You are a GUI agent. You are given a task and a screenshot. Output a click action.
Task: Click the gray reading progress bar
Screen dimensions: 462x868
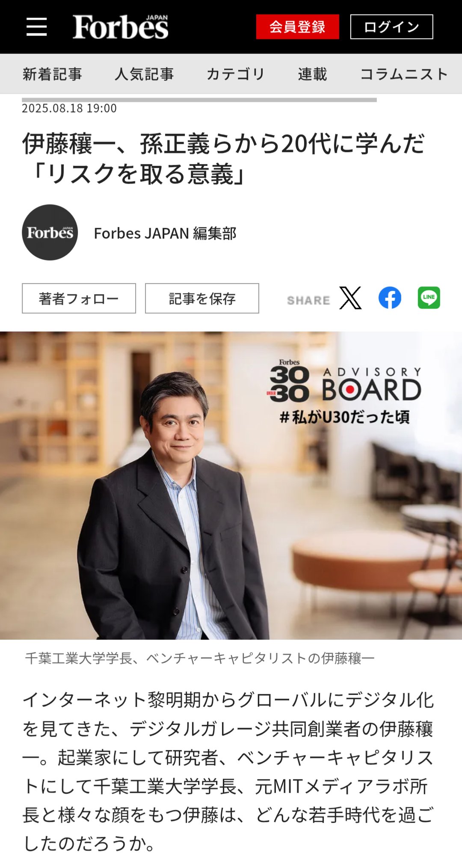pos(199,100)
